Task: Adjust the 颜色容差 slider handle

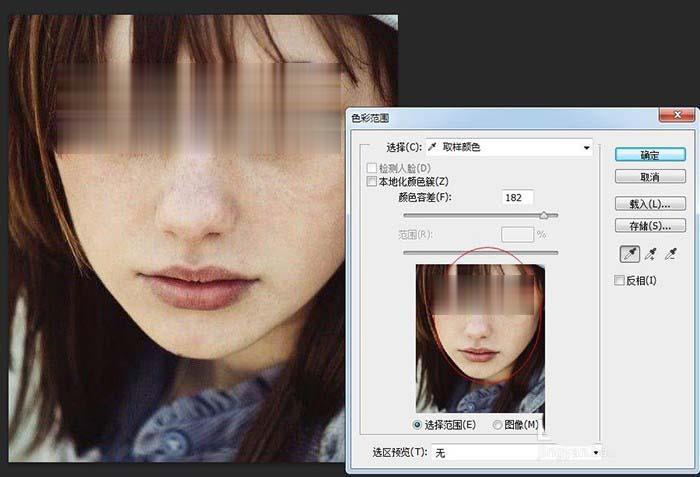Action: click(544, 215)
